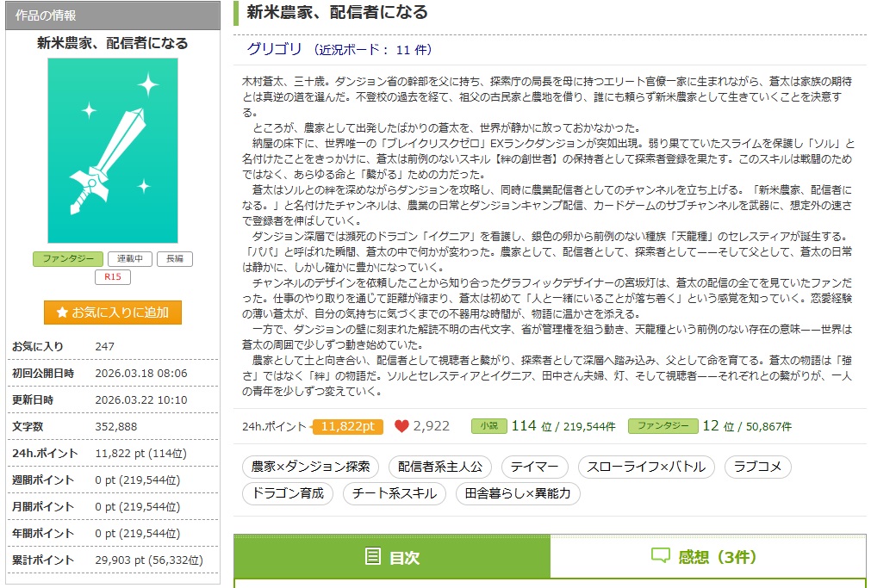Click the テイマー tag
Viewport: 871px width, 588px height.
pyautogui.click(x=534, y=467)
